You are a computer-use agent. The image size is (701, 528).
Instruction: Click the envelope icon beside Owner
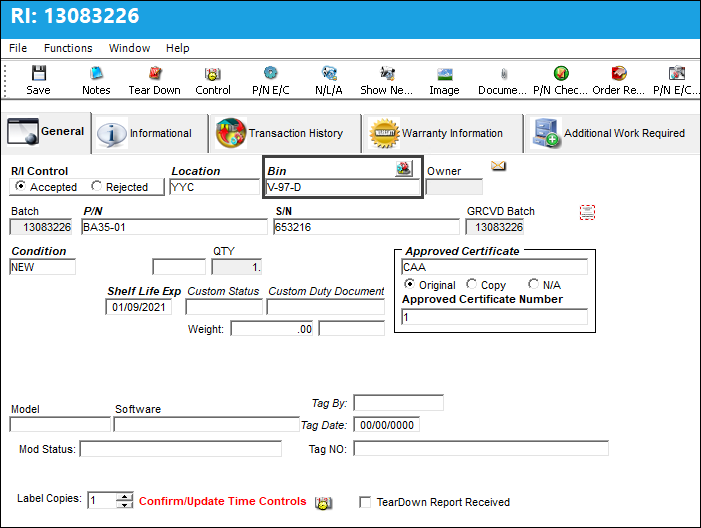[x=498, y=166]
